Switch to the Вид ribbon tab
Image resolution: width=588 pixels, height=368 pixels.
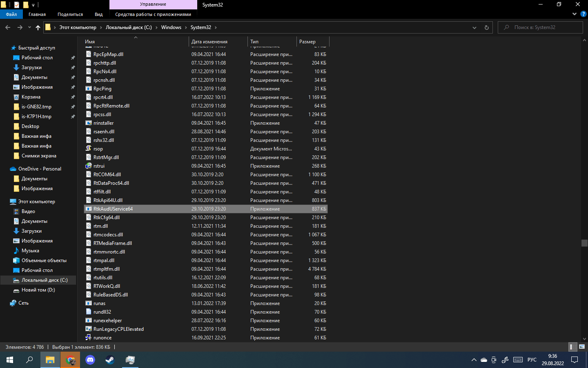click(x=99, y=14)
